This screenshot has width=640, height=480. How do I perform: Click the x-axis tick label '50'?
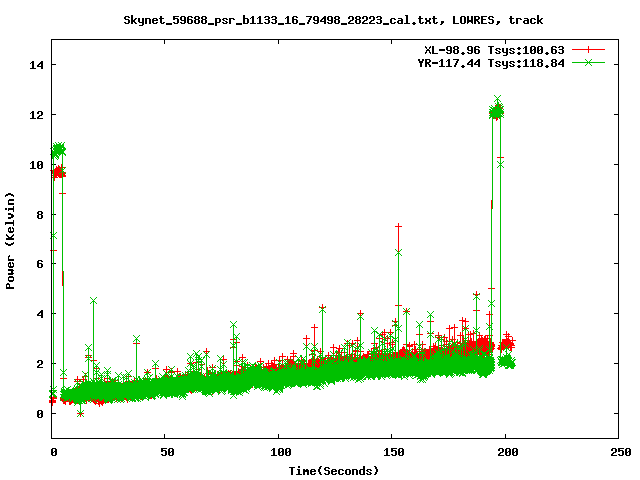(x=167, y=452)
